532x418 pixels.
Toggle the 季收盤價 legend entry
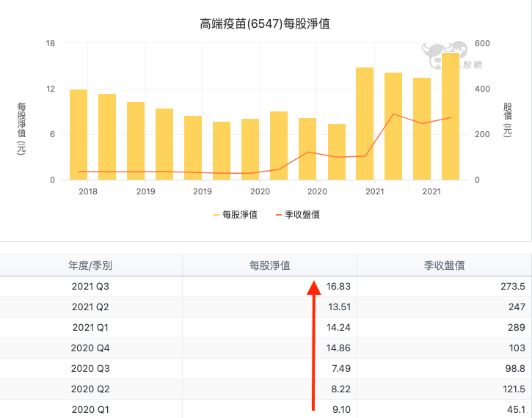(x=298, y=215)
